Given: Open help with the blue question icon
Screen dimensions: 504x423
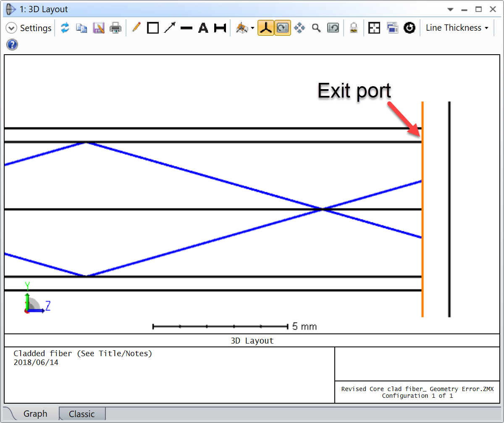Looking at the screenshot, I should tap(12, 45).
